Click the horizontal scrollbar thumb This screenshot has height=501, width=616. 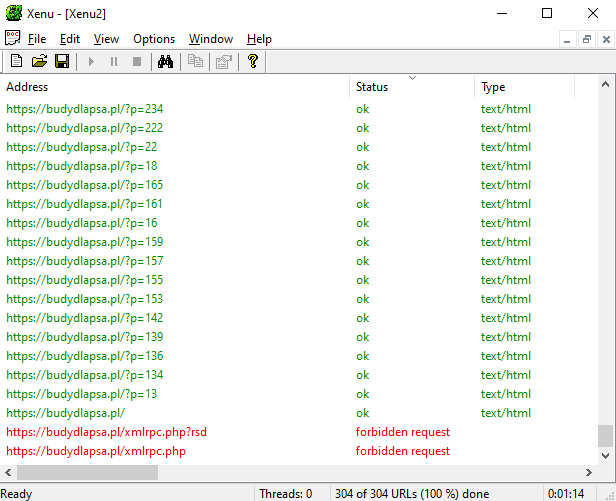coord(87,472)
